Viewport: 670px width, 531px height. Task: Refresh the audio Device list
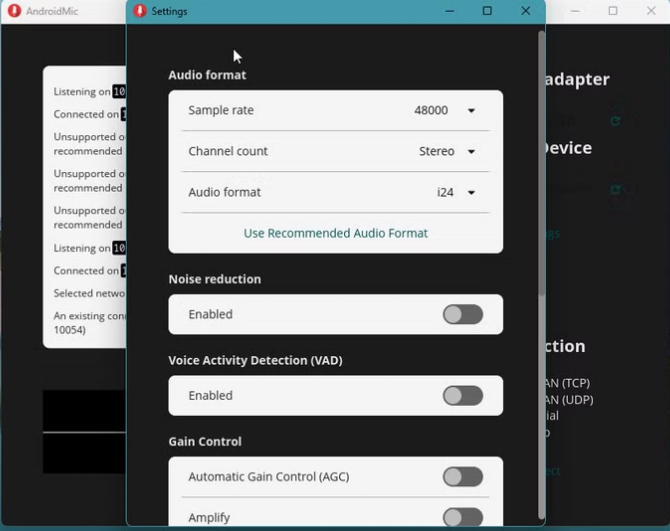[x=616, y=190]
